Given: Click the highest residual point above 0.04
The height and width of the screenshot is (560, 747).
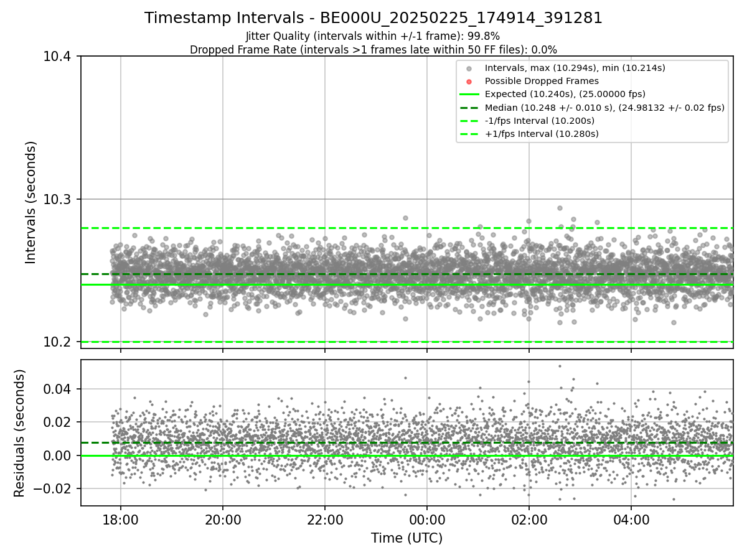Looking at the screenshot, I should 560,366.
